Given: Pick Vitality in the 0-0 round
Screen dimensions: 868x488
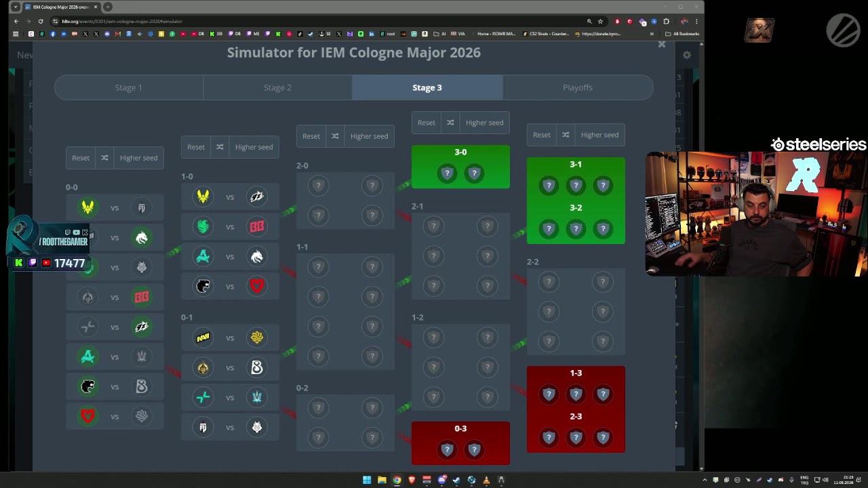Looking at the screenshot, I should 87,207.
